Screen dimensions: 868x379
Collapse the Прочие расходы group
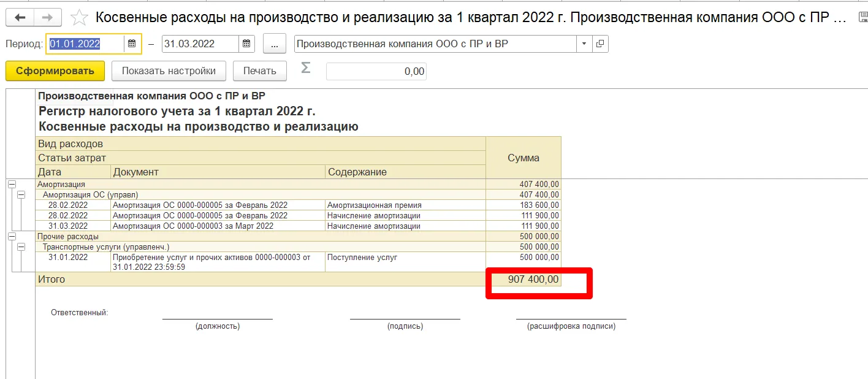(10, 236)
